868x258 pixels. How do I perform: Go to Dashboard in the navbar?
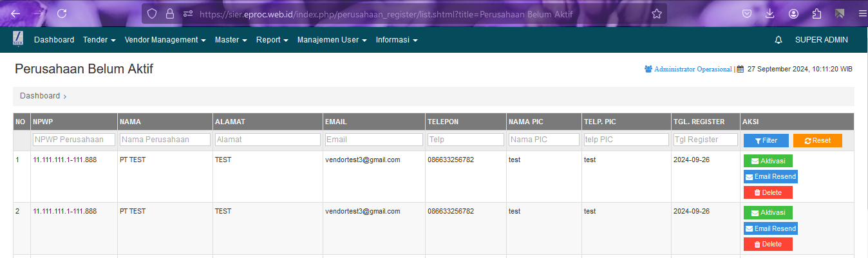coord(54,40)
